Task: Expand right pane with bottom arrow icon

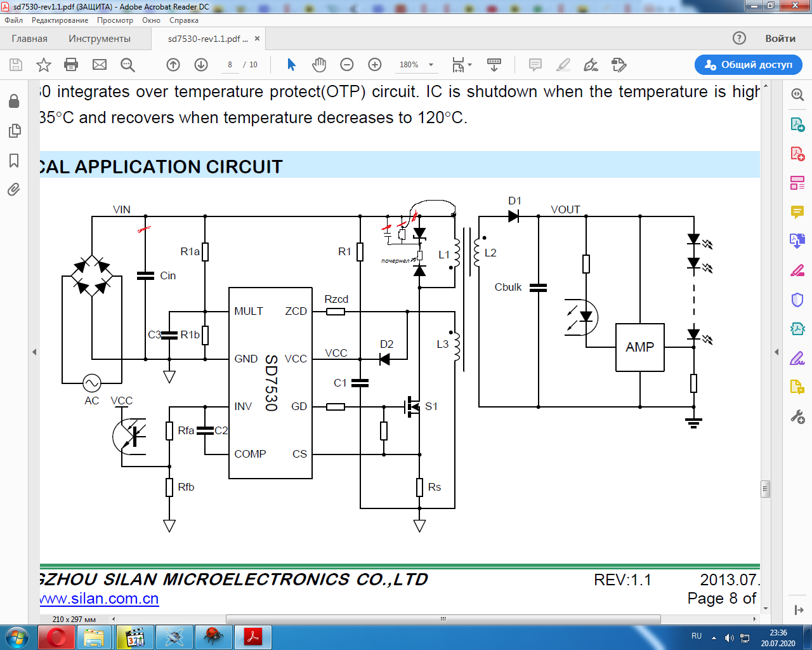Action: (x=798, y=610)
